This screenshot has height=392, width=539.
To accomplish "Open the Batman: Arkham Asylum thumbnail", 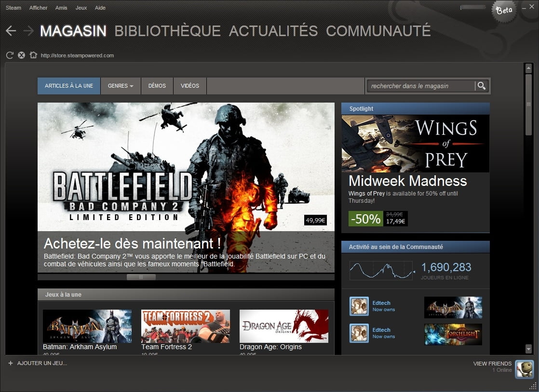I will point(87,326).
